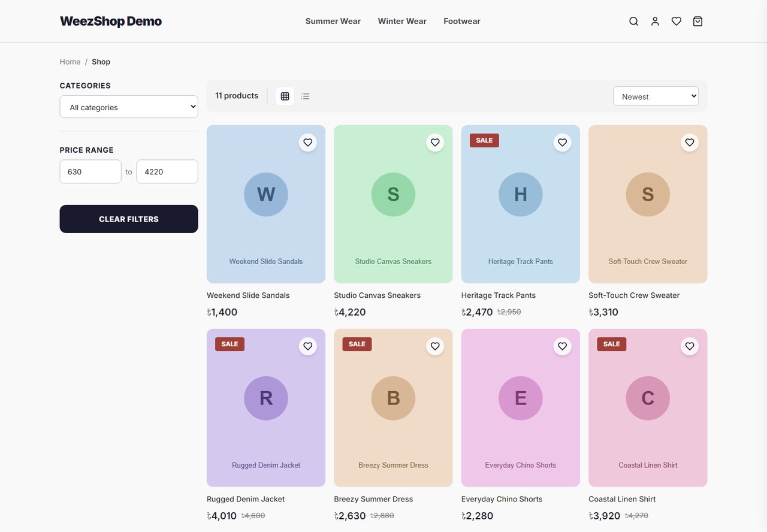Viewport: 767px width, 532px height.
Task: Go to Home breadcrumb link
Action: pos(70,62)
